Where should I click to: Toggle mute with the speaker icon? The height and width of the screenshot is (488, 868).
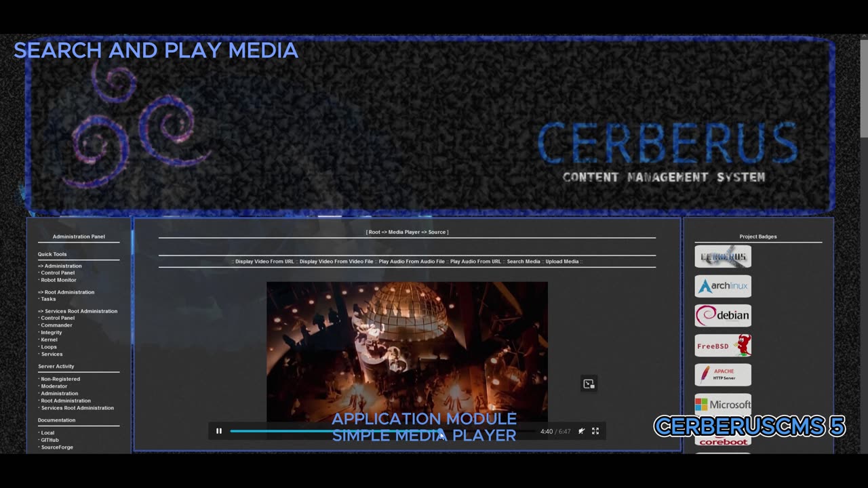(x=581, y=431)
